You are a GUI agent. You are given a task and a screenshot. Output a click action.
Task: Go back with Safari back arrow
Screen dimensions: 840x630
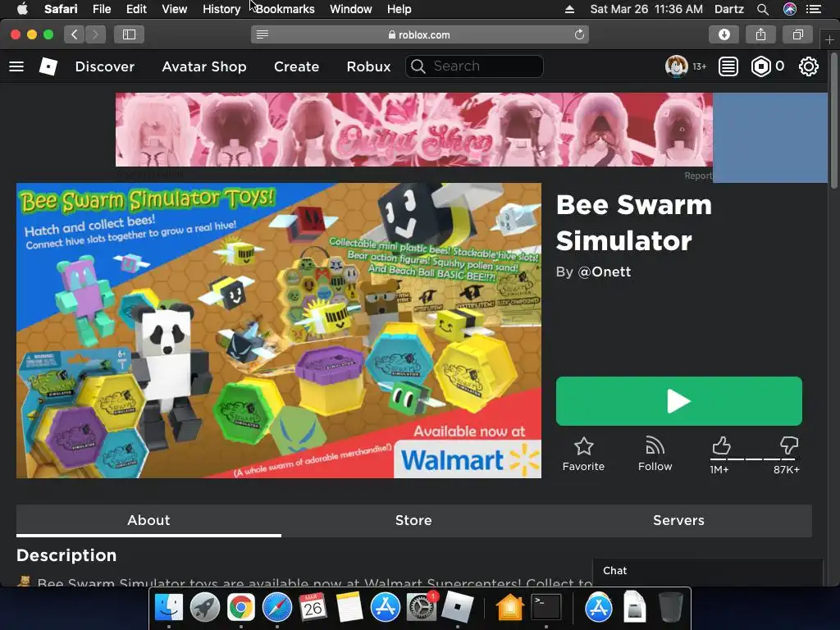point(75,34)
